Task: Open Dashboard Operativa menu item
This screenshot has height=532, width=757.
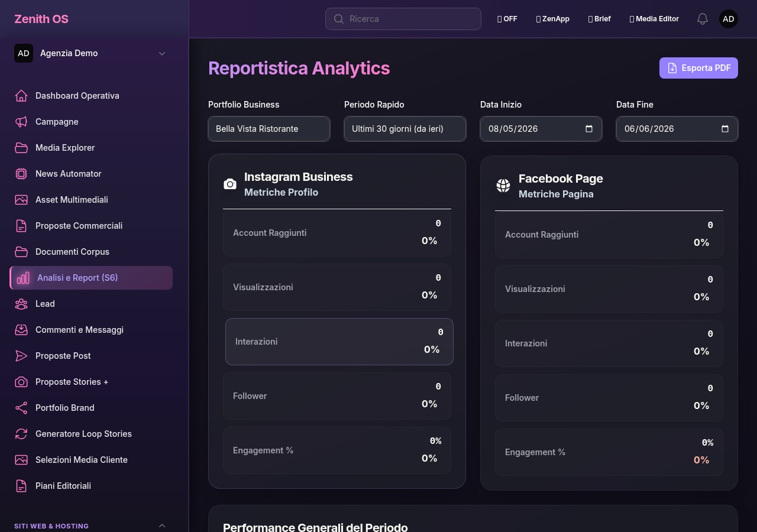Action: (x=91, y=96)
